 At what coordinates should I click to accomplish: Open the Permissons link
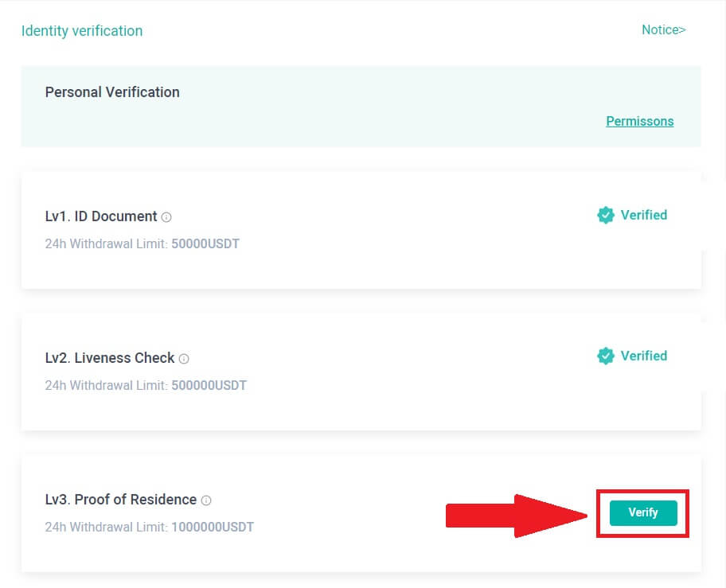tap(639, 121)
